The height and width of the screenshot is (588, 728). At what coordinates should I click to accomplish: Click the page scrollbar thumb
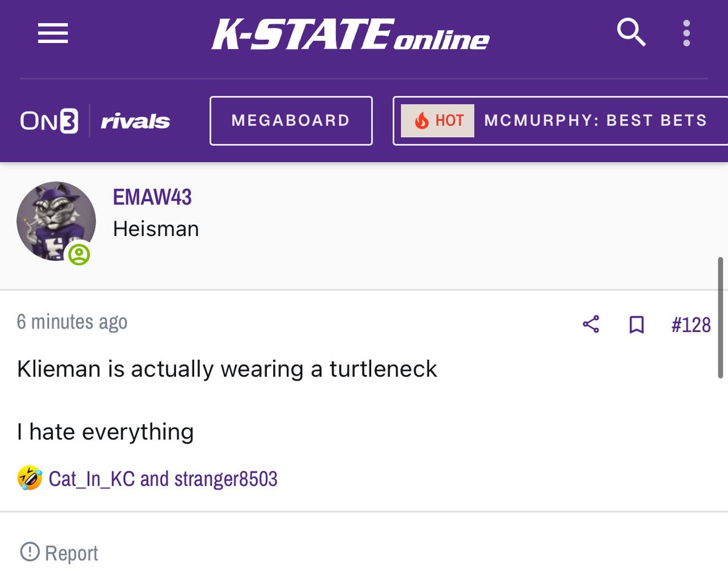721,317
